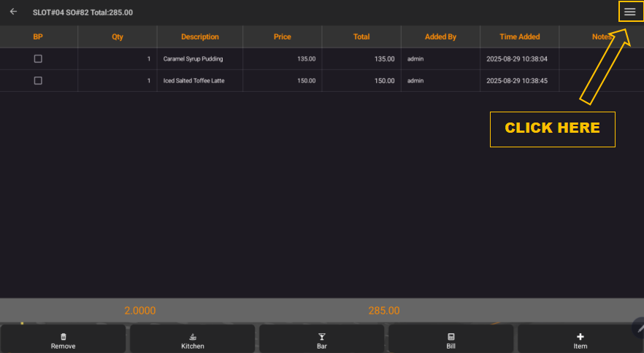The width and height of the screenshot is (644, 353).
Task: Click the SLOT#04 SO#82 title text
Action: [x=83, y=12]
